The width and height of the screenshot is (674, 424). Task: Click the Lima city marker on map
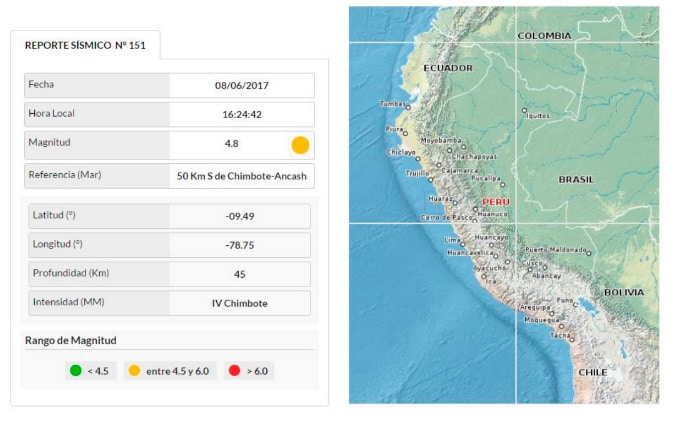click(x=462, y=240)
